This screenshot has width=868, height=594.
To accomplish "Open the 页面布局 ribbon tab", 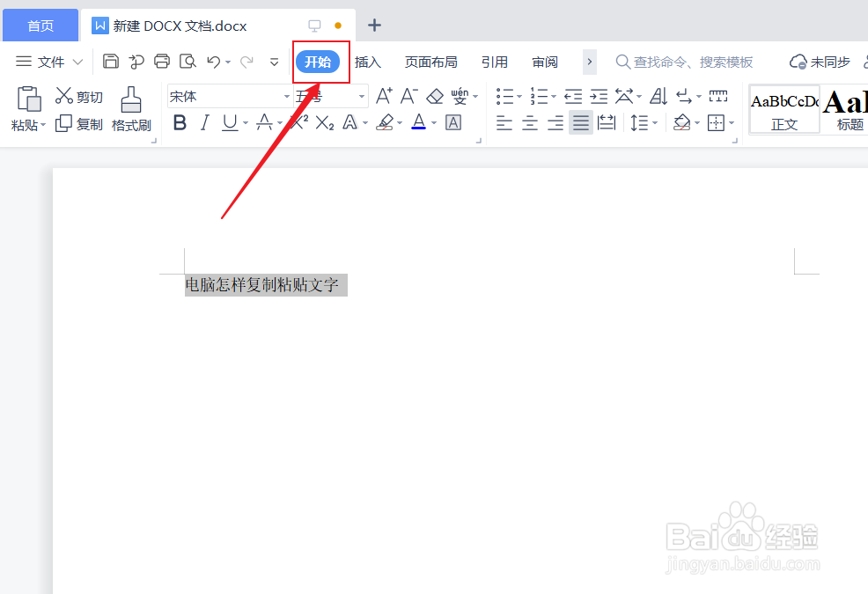I will click(x=431, y=62).
